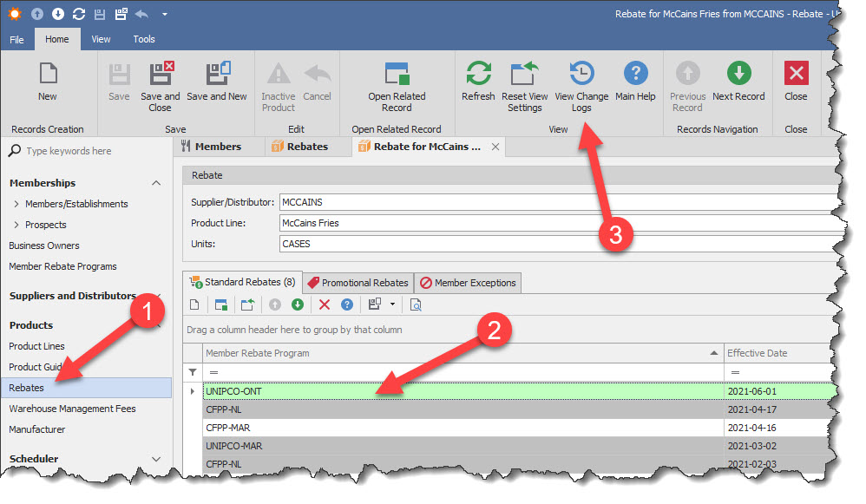Open the Member Exceptions tab
The height and width of the screenshot is (504, 866).
click(x=467, y=283)
